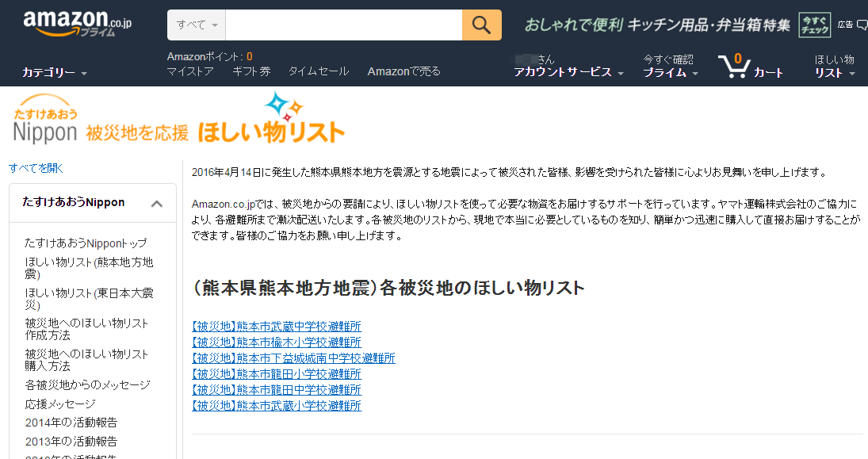The width and height of the screenshot is (868, 459).
Task: Click the 今すぐチェック badge in the ad
Action: coord(814,25)
